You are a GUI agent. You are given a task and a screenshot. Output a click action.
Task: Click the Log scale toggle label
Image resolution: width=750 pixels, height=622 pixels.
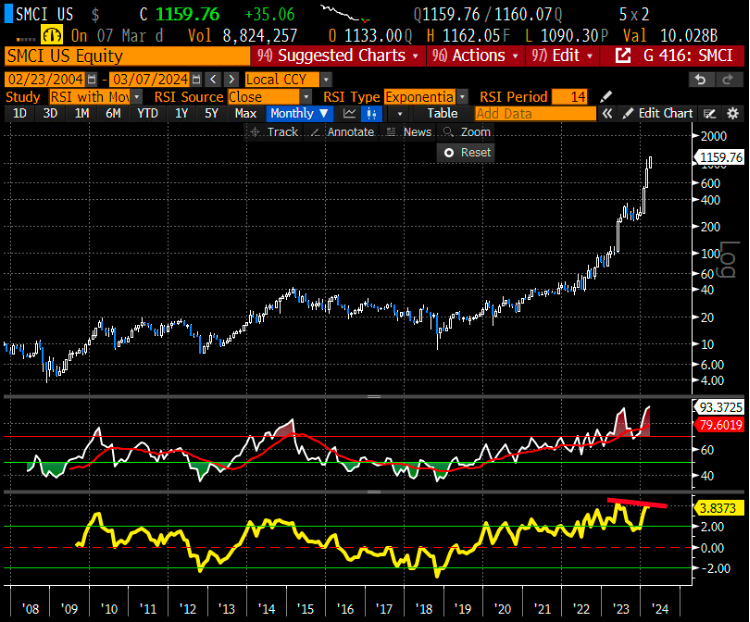(728, 259)
